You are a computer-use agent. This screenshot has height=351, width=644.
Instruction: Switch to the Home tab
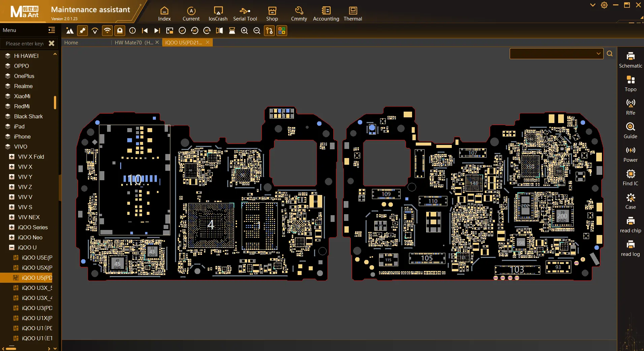click(71, 43)
